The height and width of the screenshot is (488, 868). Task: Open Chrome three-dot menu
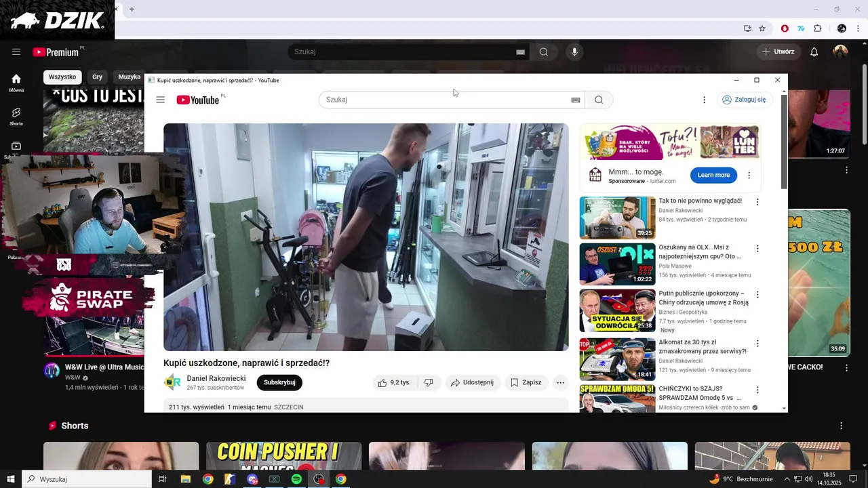859,28
